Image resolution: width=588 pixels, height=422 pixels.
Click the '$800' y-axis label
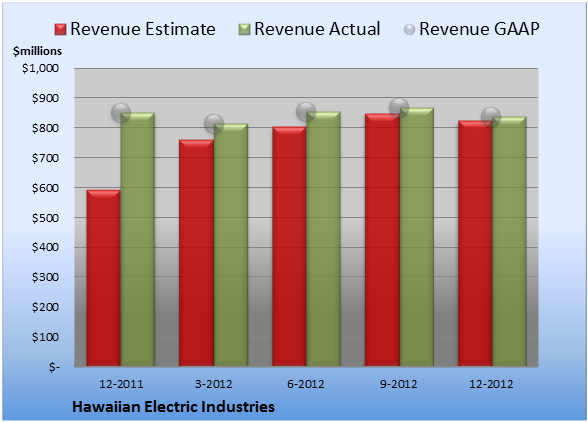pos(45,128)
